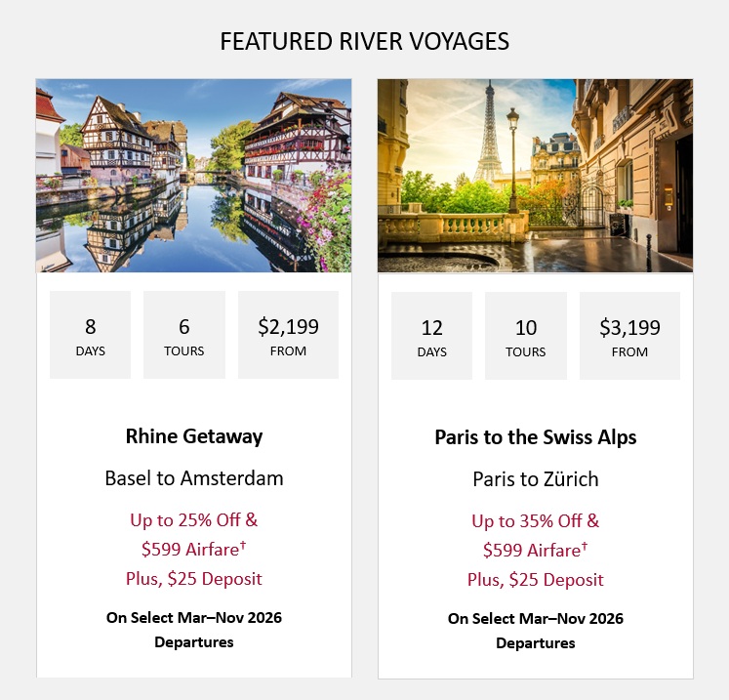The height and width of the screenshot is (700, 729).
Task: Open the Paris Eiffel Tower photo
Action: (535, 176)
